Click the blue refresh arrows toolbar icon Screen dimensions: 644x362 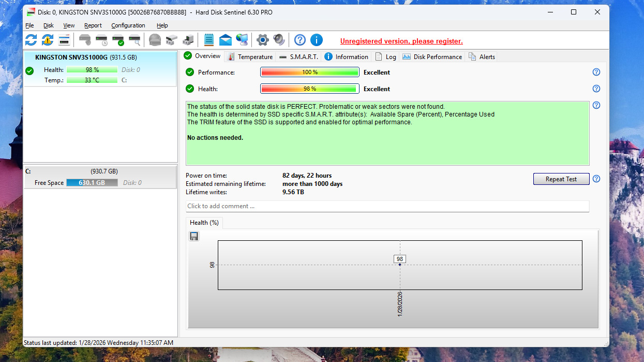point(31,40)
